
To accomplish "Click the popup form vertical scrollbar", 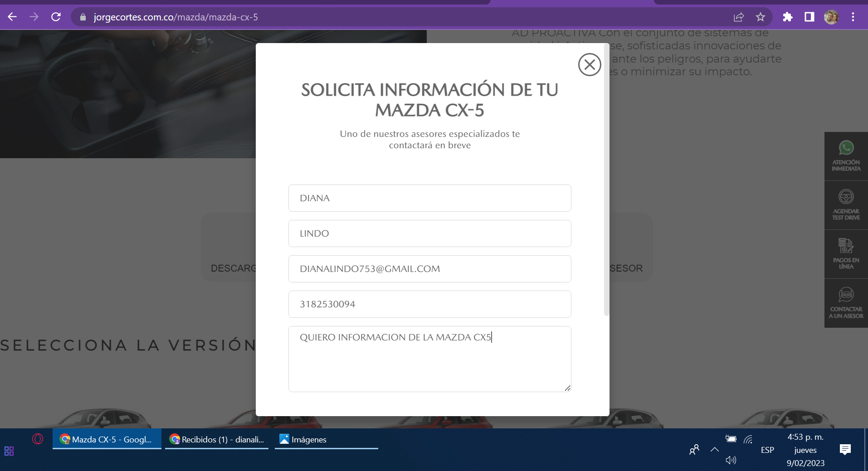I will point(606,180).
